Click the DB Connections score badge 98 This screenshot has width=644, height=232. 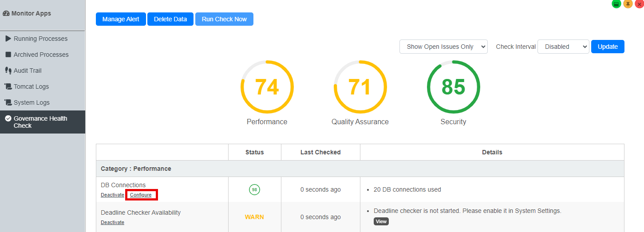tap(254, 189)
